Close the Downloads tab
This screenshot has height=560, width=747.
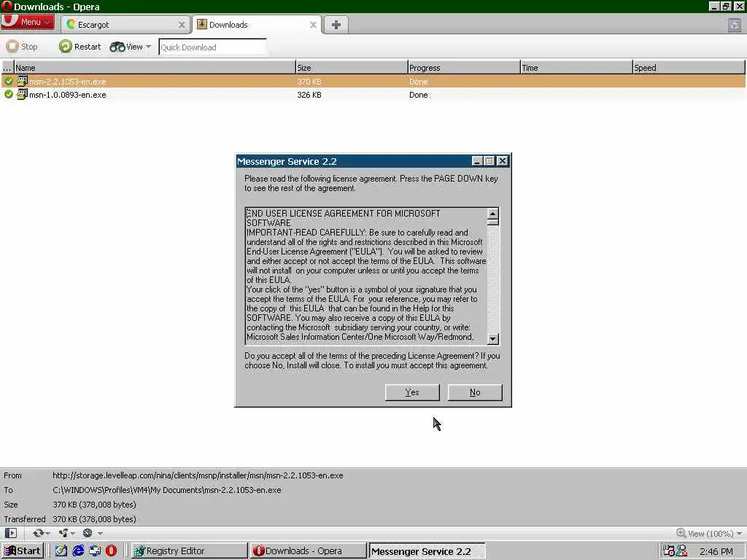313,25
